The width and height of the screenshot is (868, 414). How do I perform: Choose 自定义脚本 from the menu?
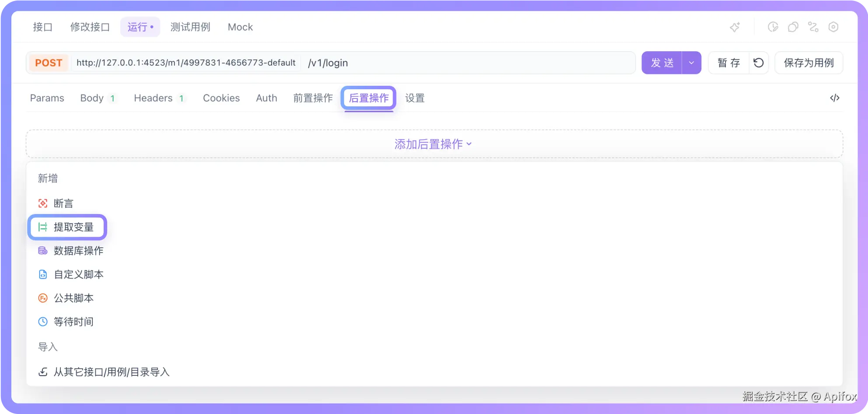pos(79,274)
